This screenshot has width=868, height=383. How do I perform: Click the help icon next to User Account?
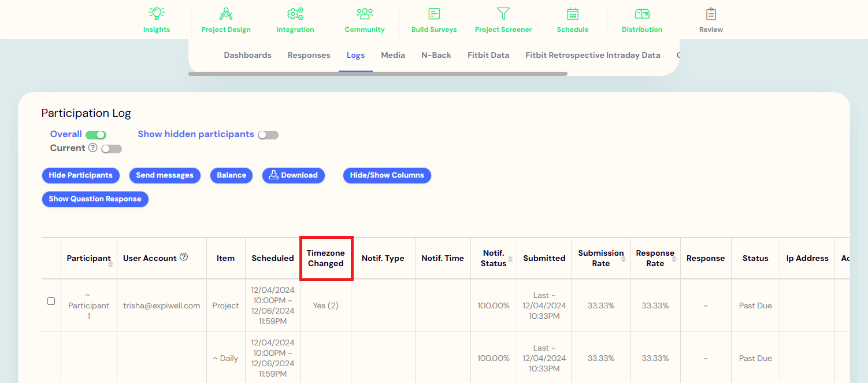[184, 257]
